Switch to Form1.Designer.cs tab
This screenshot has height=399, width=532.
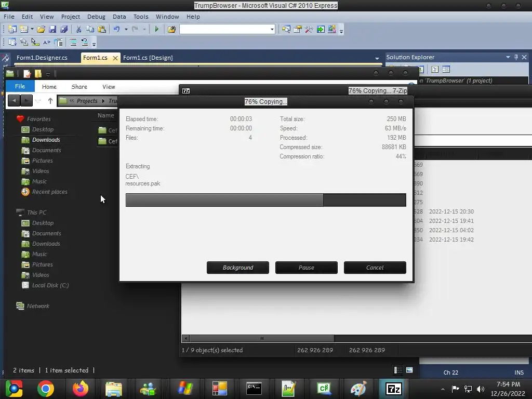pos(42,58)
